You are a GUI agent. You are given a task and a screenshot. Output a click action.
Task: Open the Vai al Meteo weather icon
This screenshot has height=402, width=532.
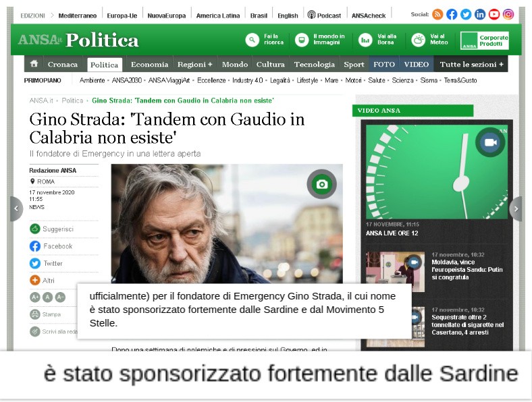coord(418,40)
